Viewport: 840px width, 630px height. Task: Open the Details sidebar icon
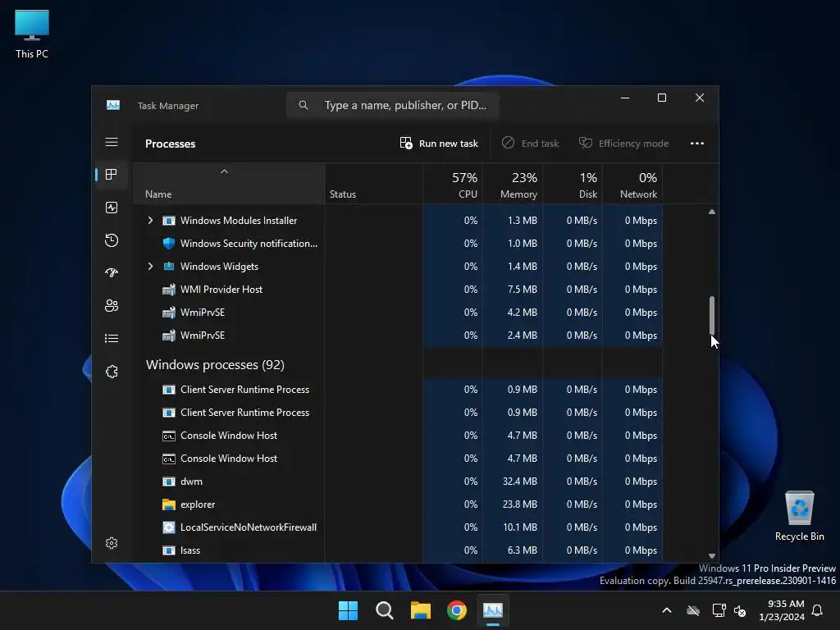coord(112,339)
